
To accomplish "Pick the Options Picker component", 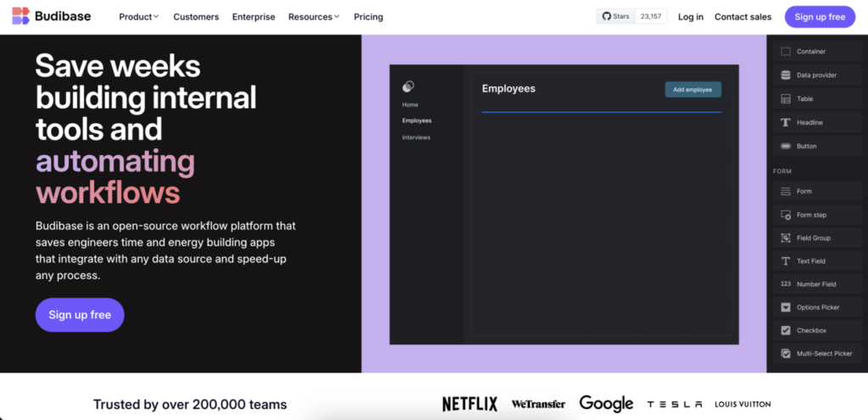I will 816,307.
